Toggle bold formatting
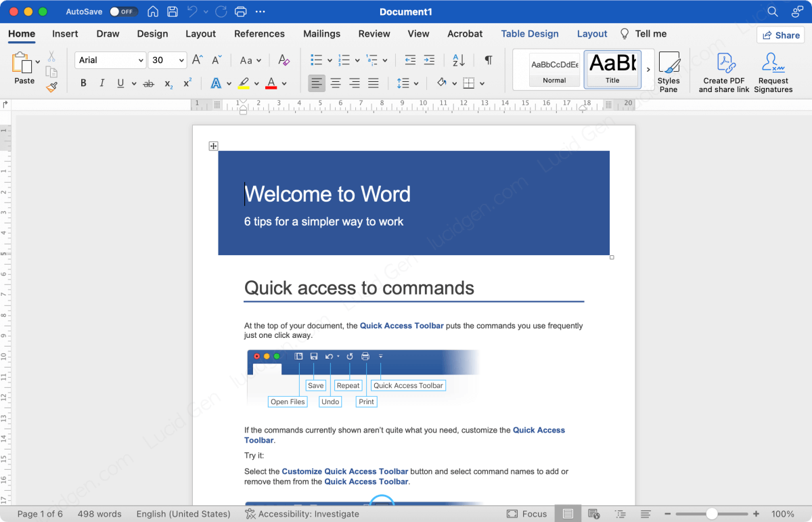 click(x=83, y=83)
